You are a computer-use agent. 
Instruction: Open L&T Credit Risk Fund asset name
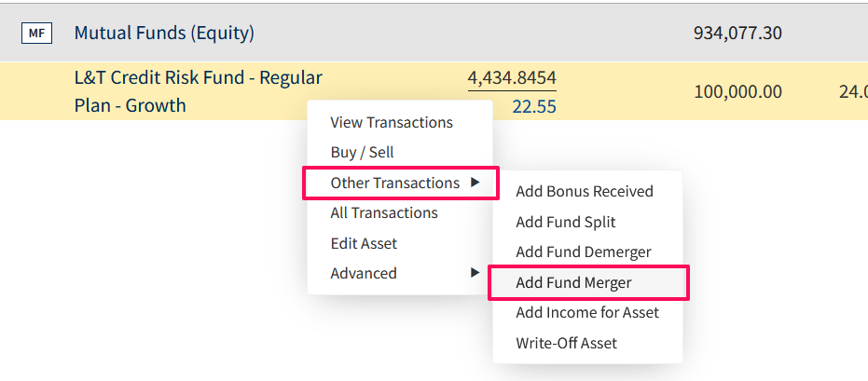coord(199,91)
